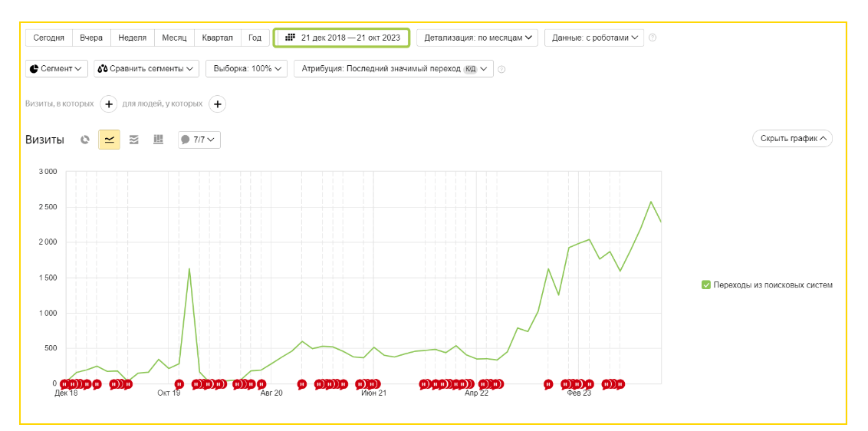Image resolution: width=868 pixels, height=431 pixels.
Task: Collapse chart with Скрыть график
Action: (793, 139)
